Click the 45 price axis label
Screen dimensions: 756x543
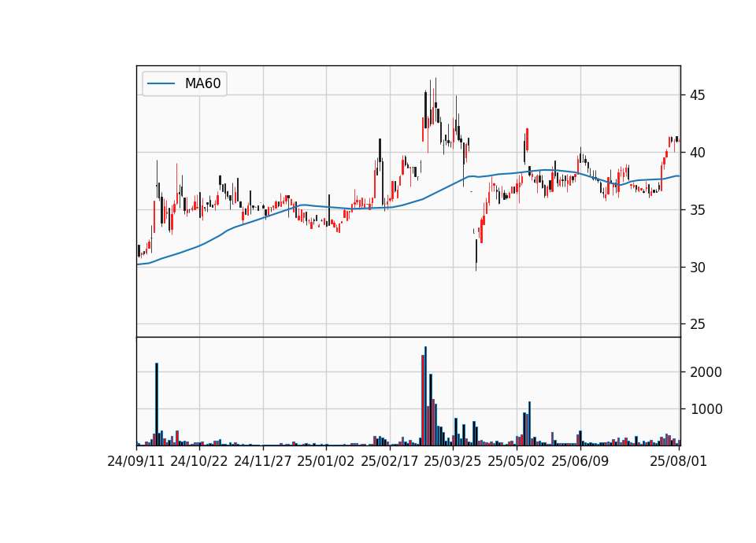click(697, 95)
